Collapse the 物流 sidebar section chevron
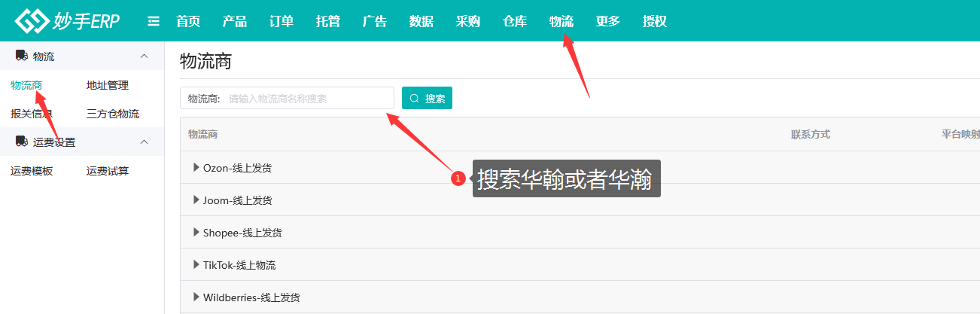The image size is (980, 314). (145, 56)
